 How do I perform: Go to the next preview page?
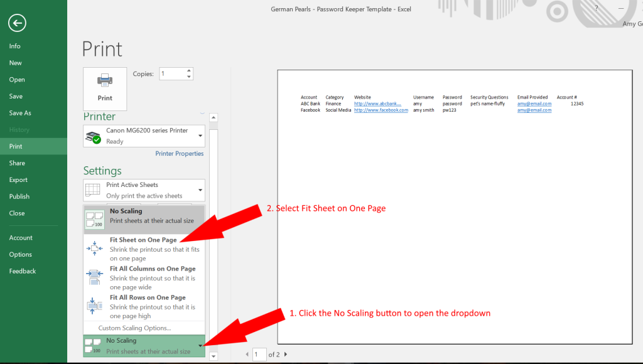pos(286,354)
